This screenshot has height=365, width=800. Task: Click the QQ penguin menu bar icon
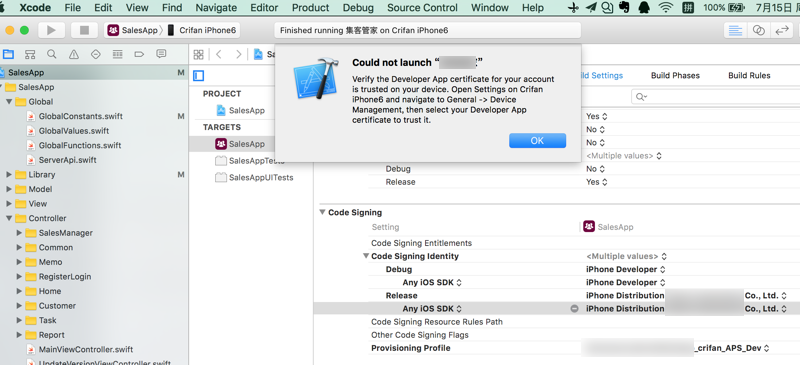pos(644,8)
